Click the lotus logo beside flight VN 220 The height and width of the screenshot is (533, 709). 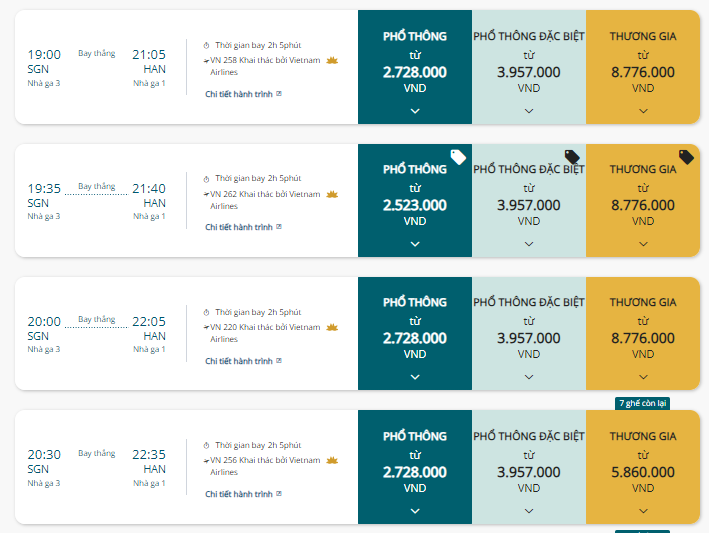coord(332,327)
